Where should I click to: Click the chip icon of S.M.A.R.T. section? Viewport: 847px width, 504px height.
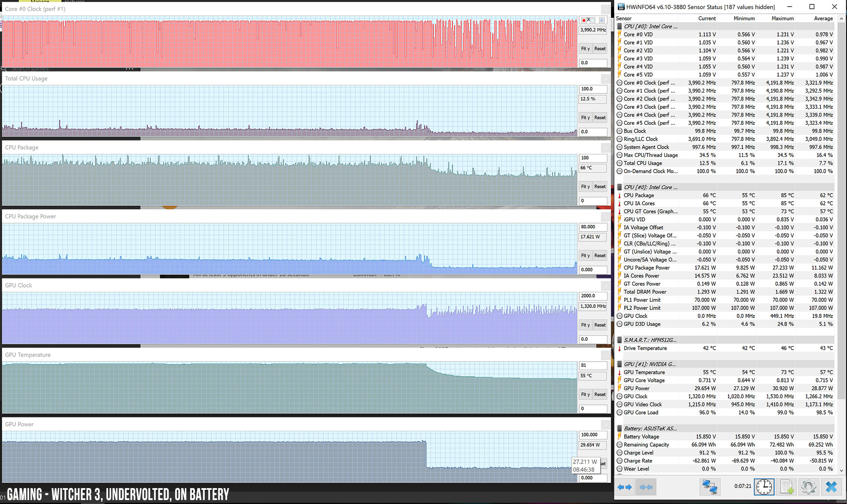point(619,340)
